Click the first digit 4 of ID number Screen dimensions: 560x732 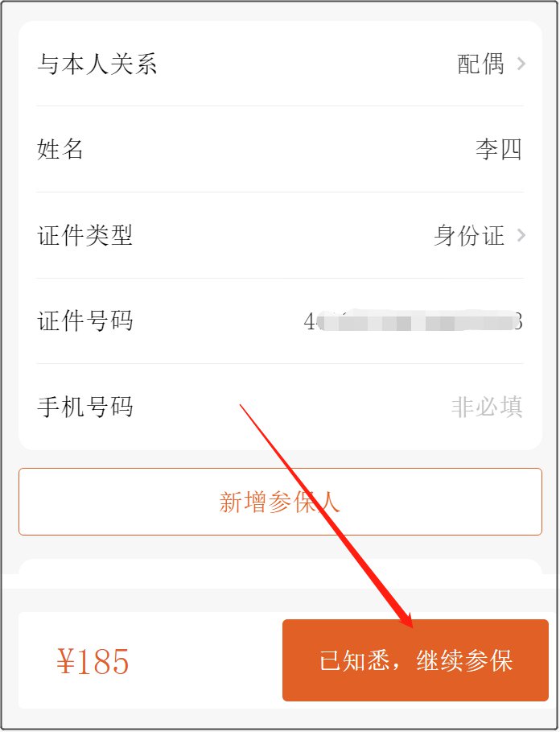pos(309,321)
